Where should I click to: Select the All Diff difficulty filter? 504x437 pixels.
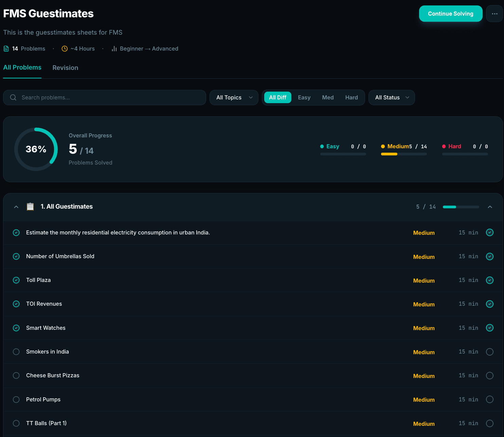(278, 98)
